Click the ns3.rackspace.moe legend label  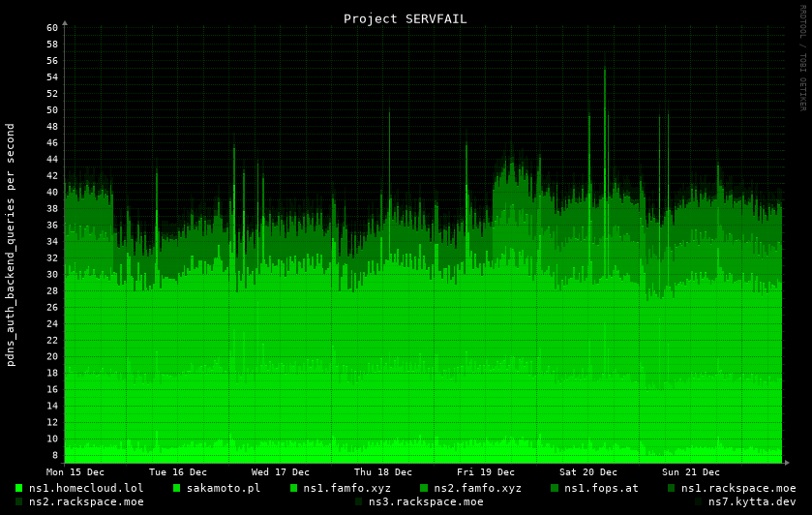(425, 501)
